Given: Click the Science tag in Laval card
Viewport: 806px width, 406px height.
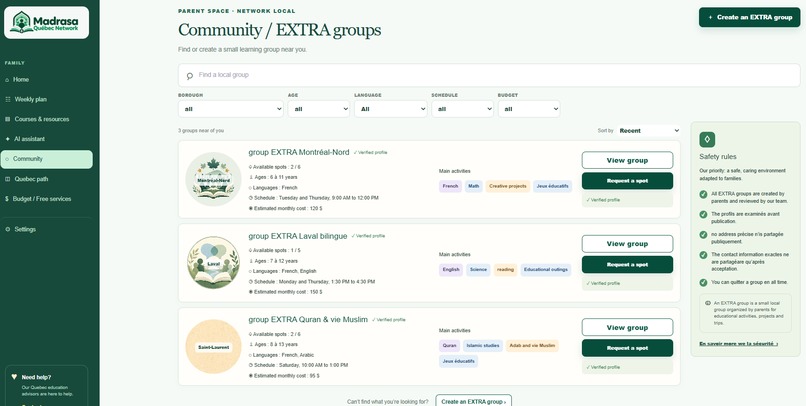Looking at the screenshot, I should 478,269.
